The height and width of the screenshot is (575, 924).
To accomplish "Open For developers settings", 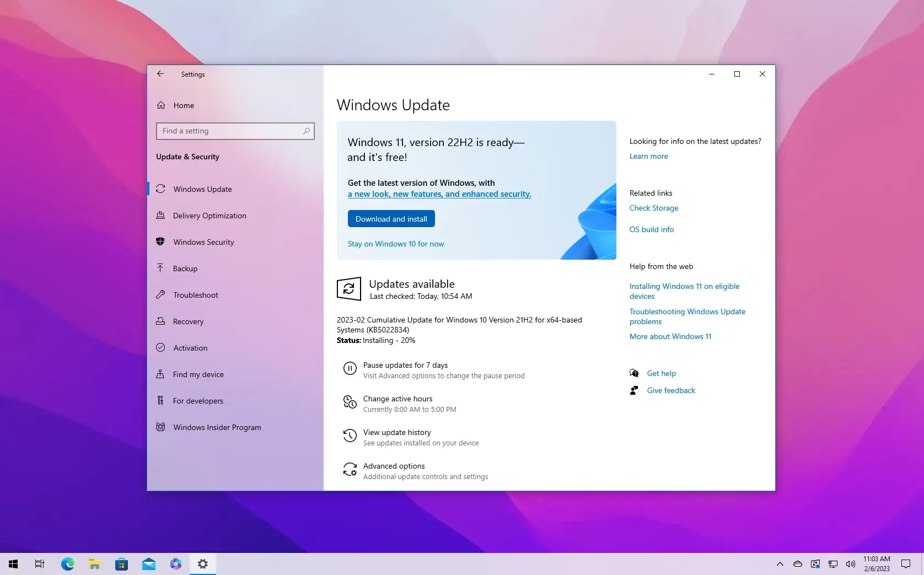I will click(x=235, y=401).
